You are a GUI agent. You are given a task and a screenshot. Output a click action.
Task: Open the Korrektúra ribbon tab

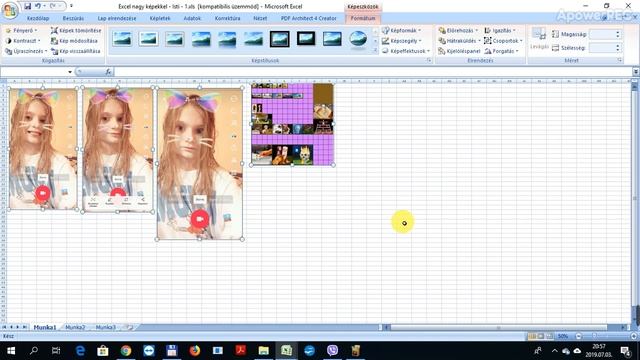click(227, 18)
